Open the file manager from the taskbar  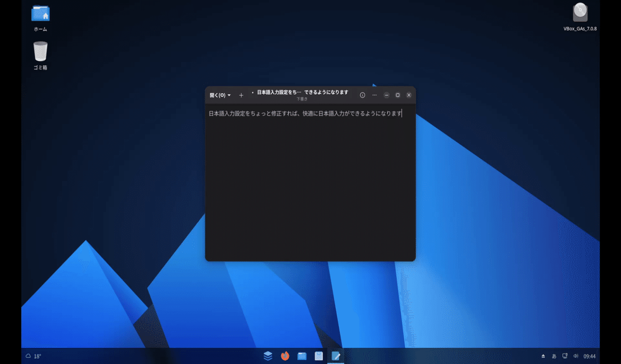pyautogui.click(x=302, y=356)
